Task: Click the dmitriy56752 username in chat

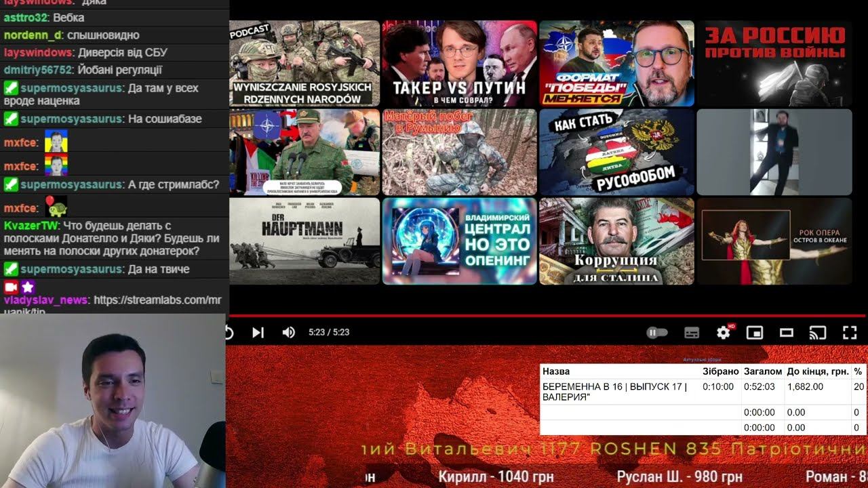Action: tap(37, 70)
